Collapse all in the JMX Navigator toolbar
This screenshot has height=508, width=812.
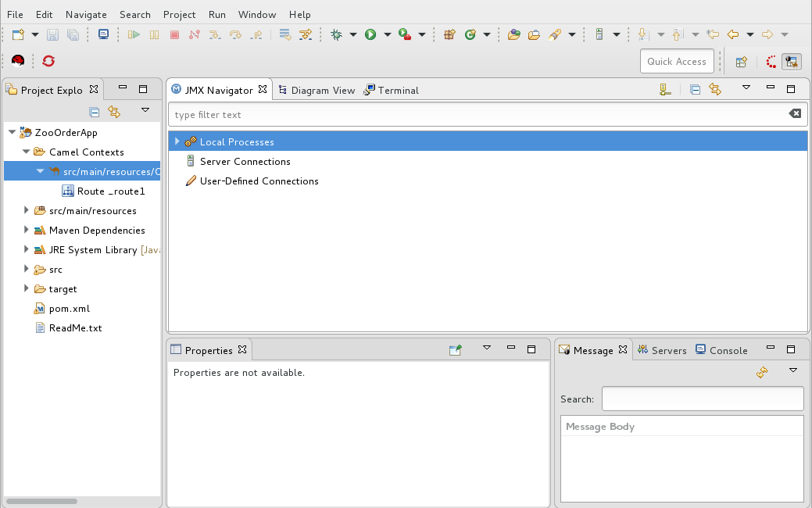coord(695,90)
